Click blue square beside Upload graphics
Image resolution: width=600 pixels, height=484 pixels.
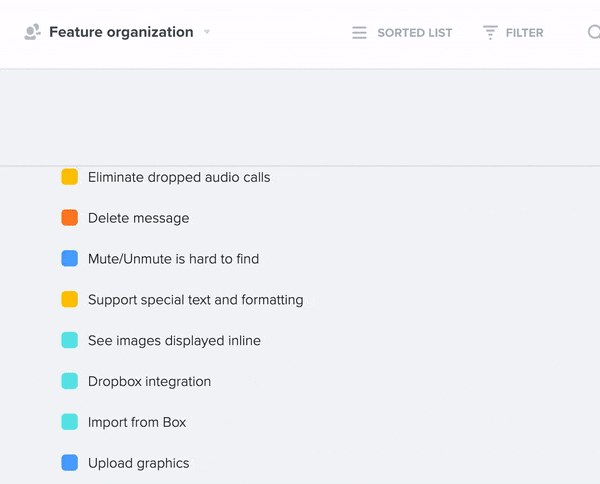point(70,463)
